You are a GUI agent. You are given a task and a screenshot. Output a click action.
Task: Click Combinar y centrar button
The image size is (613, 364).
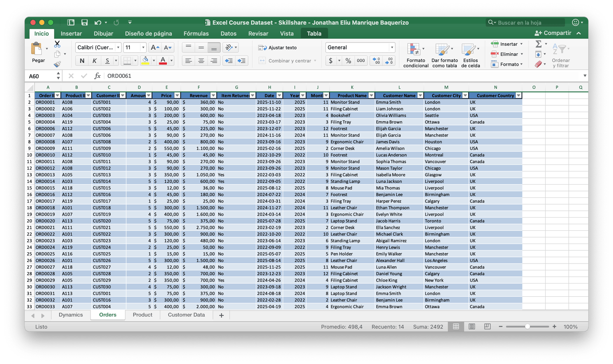pos(287,61)
